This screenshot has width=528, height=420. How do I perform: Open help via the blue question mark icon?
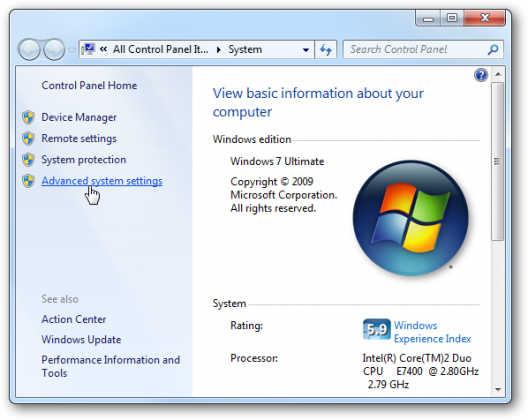point(481,75)
